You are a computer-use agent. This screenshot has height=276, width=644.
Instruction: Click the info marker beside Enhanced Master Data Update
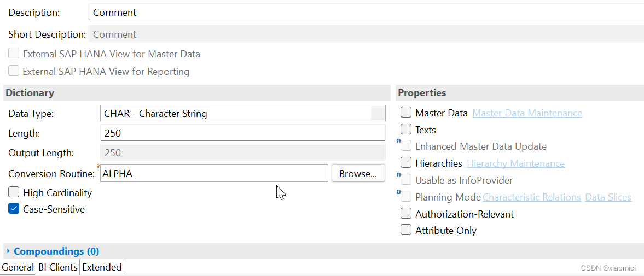click(x=398, y=141)
